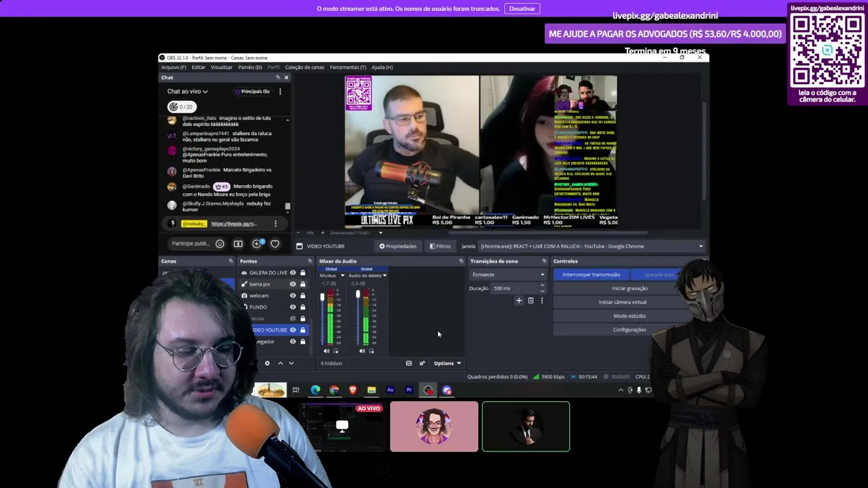Delete transition with the trash icon

coord(530,301)
